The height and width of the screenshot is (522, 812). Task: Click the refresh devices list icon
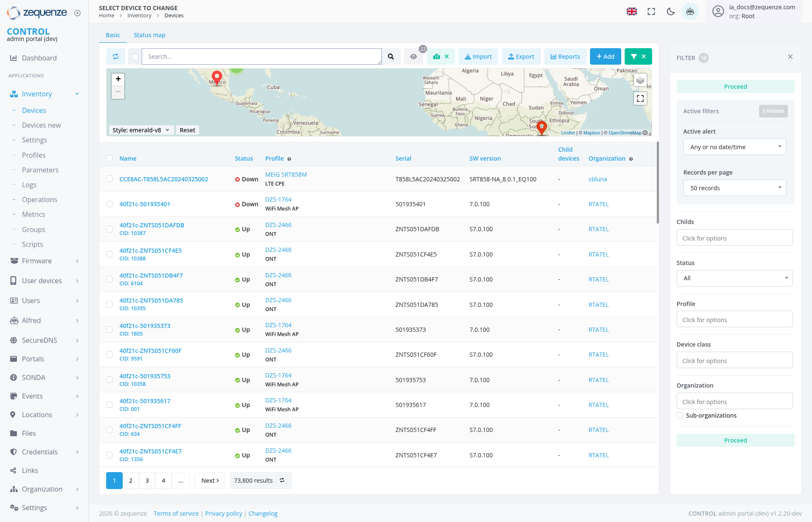115,57
